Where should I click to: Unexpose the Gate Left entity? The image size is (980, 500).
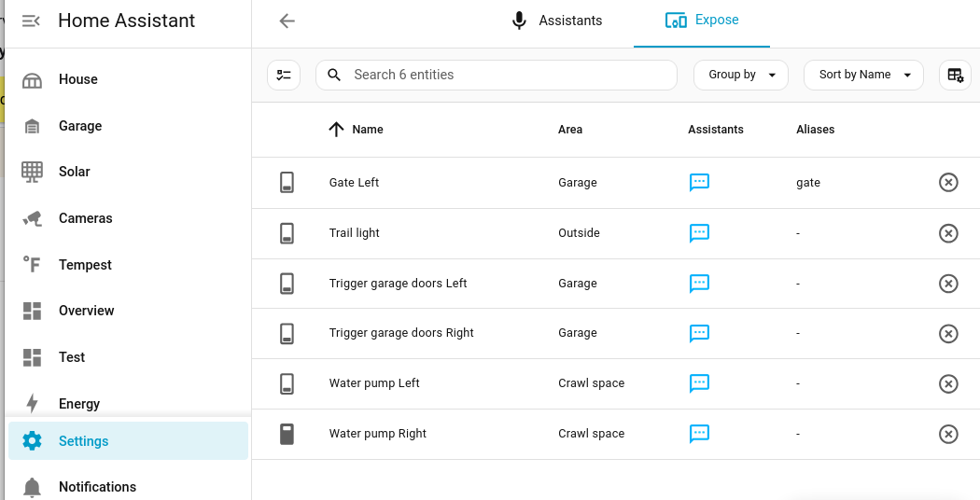[x=948, y=183]
